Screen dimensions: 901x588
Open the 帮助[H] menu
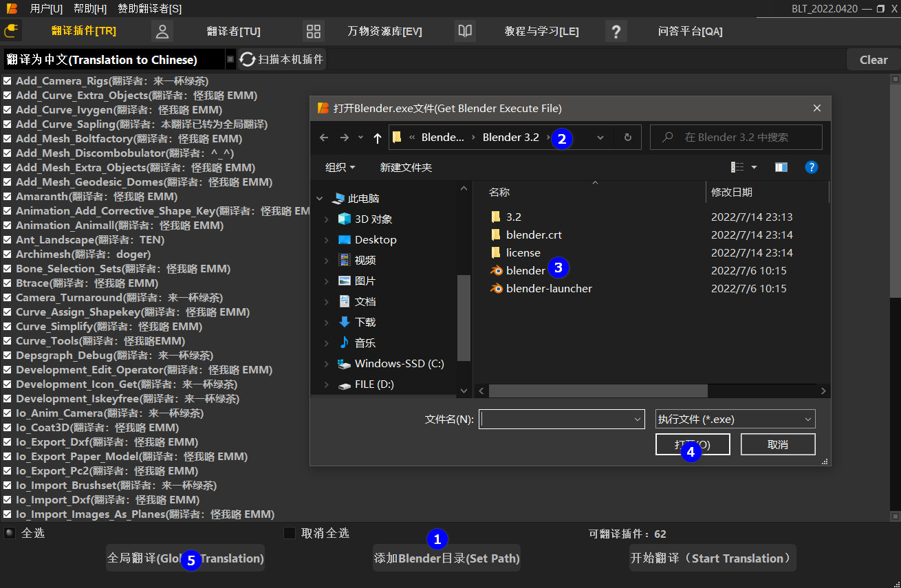[x=90, y=8]
